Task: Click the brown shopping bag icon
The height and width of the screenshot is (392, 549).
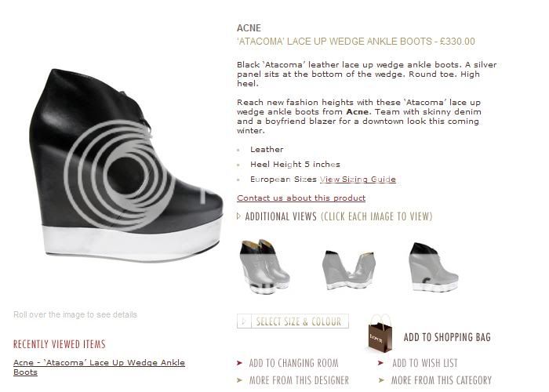Action: click(x=380, y=333)
